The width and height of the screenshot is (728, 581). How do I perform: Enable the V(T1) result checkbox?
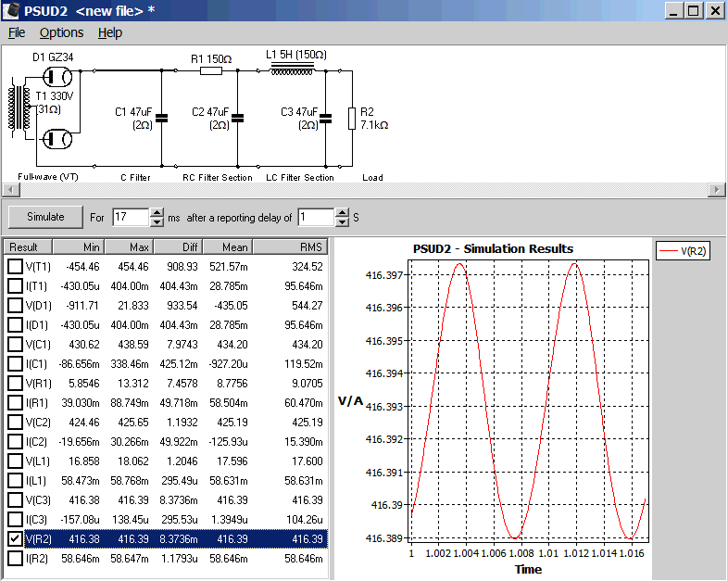coord(15,267)
